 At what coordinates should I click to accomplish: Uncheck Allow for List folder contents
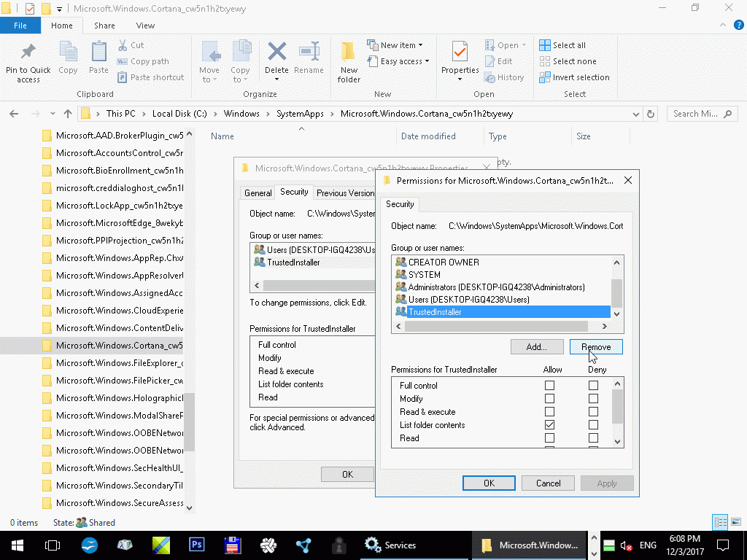coord(549,425)
